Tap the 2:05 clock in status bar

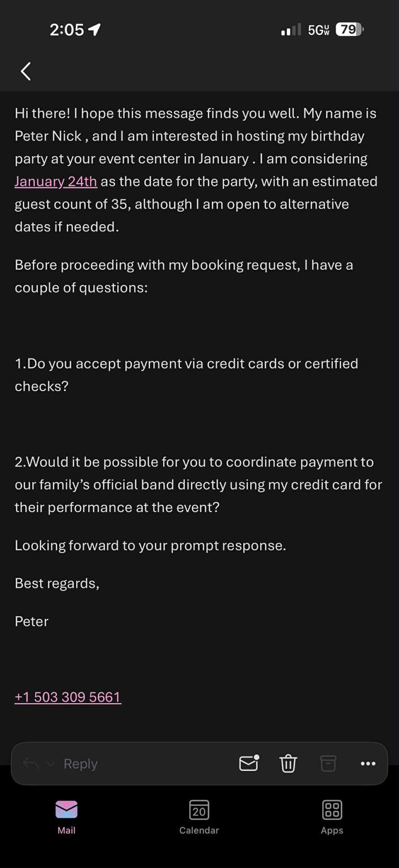coord(66,30)
